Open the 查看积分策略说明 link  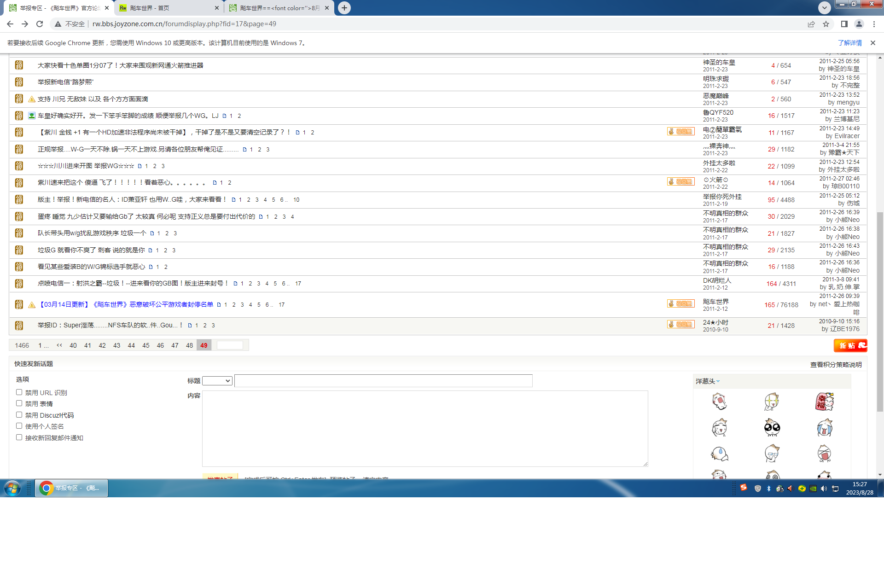click(x=836, y=365)
